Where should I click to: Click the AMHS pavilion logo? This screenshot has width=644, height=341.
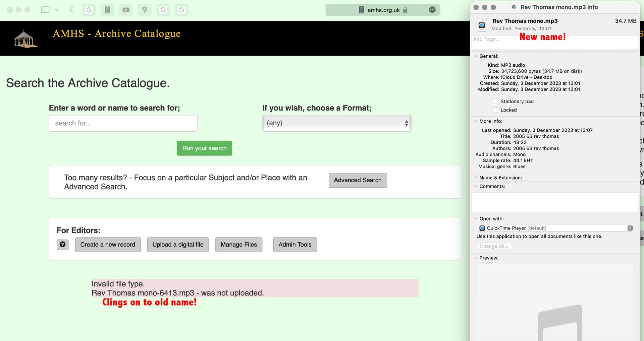pyautogui.click(x=25, y=39)
